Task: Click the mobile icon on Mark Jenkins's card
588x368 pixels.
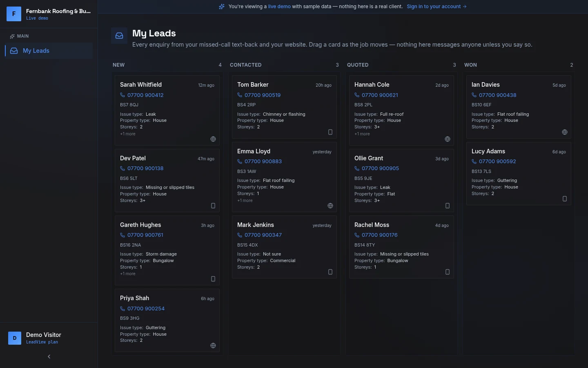Action: click(x=330, y=272)
